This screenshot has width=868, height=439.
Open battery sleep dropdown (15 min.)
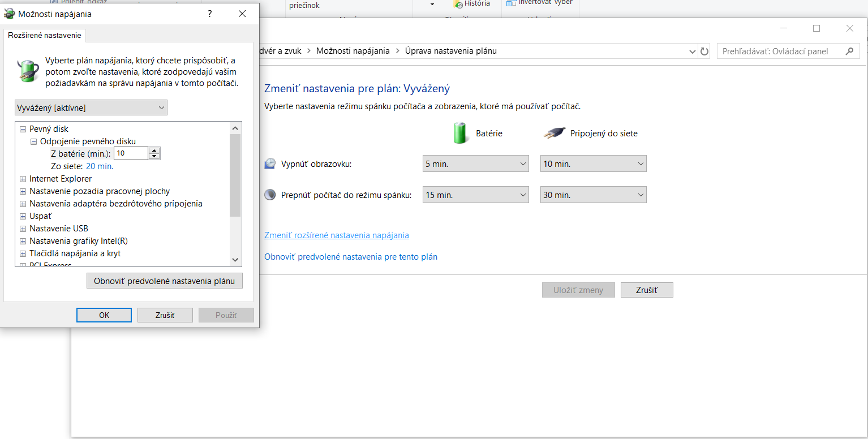click(x=476, y=195)
